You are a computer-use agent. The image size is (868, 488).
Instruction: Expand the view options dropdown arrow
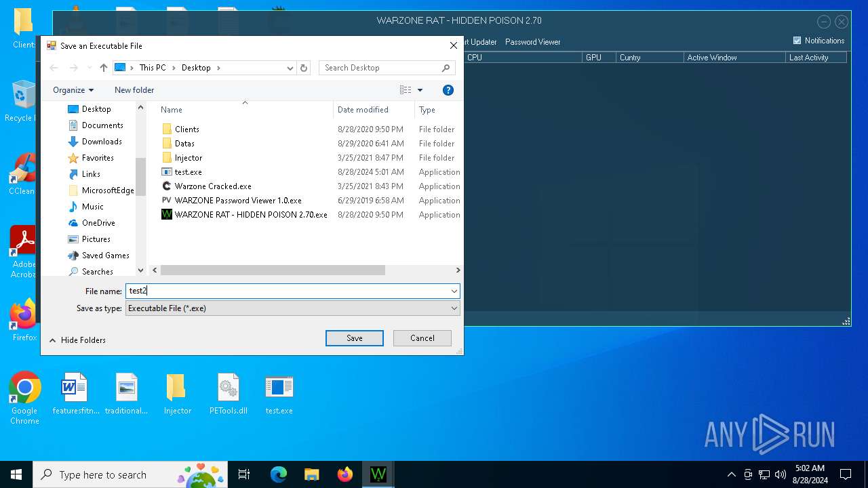click(x=420, y=90)
